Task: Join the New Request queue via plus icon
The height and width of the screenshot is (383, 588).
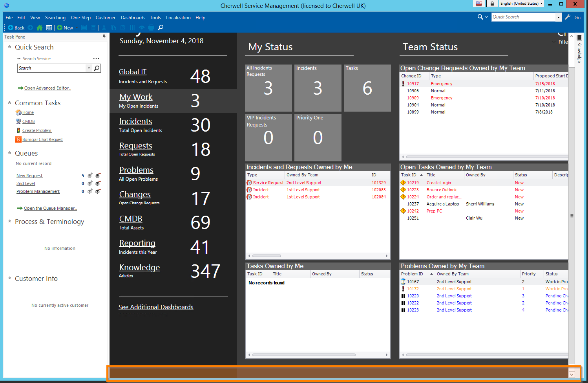Action: pos(90,176)
